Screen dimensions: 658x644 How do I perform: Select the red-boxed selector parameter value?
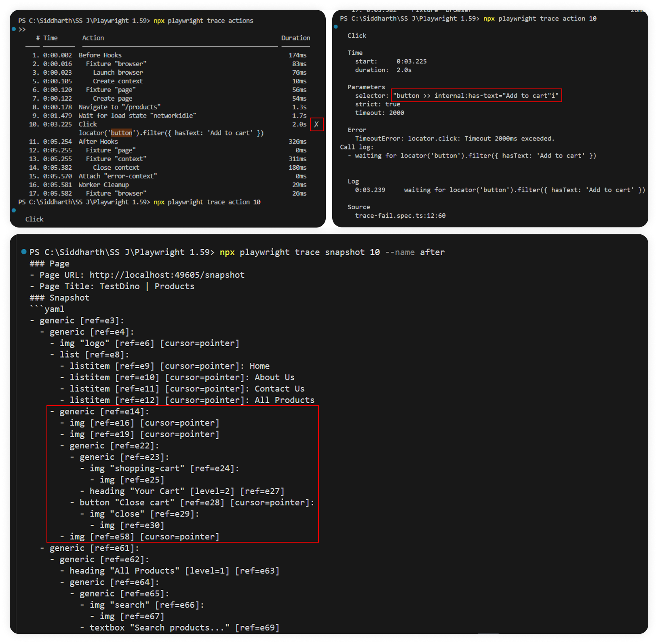pos(476,96)
